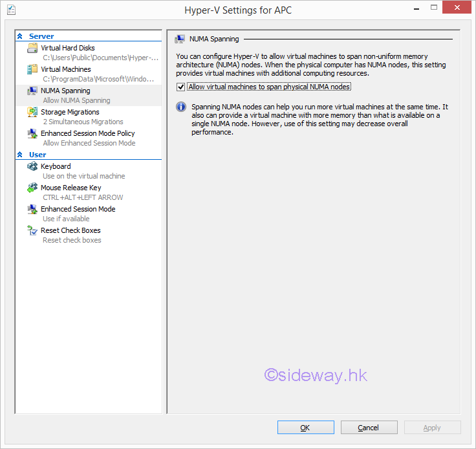The width and height of the screenshot is (476, 449).
Task: Collapse the Server section chevron
Action: click(x=20, y=36)
